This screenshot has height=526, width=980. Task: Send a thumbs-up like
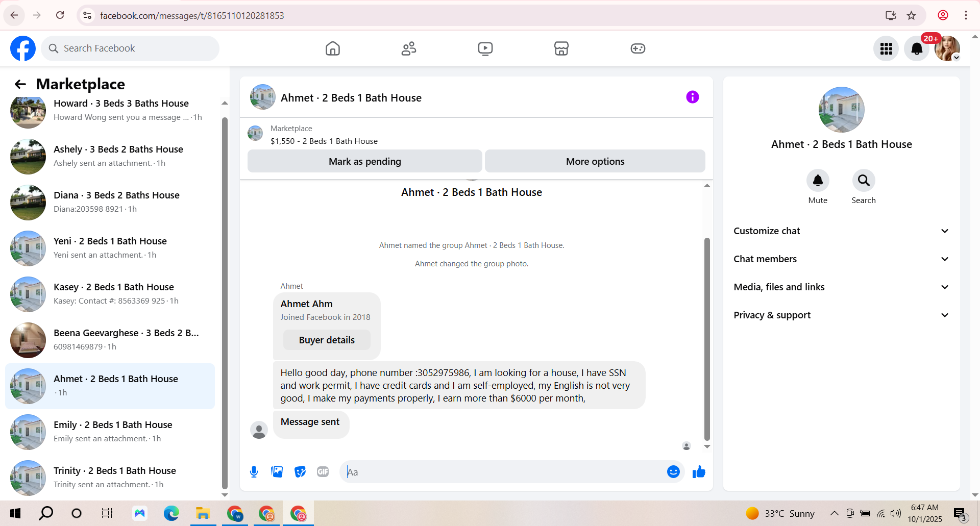699,472
